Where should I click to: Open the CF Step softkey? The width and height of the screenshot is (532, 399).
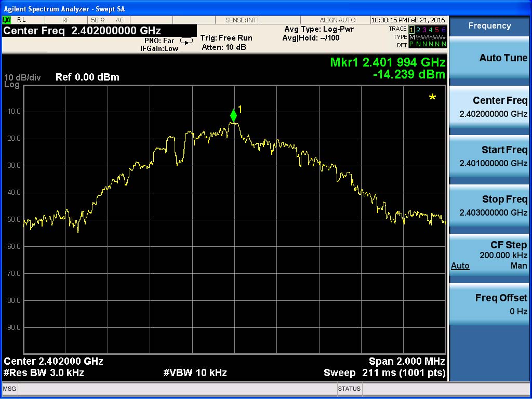pos(489,255)
